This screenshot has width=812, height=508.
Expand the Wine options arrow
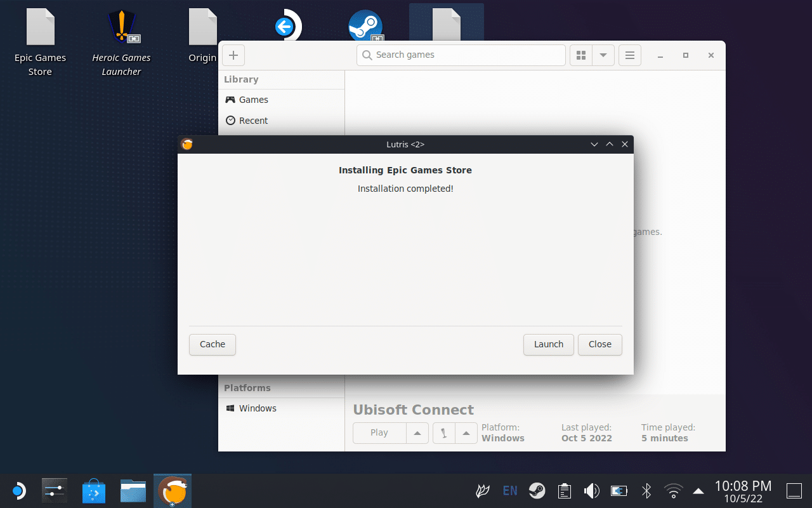click(x=466, y=433)
